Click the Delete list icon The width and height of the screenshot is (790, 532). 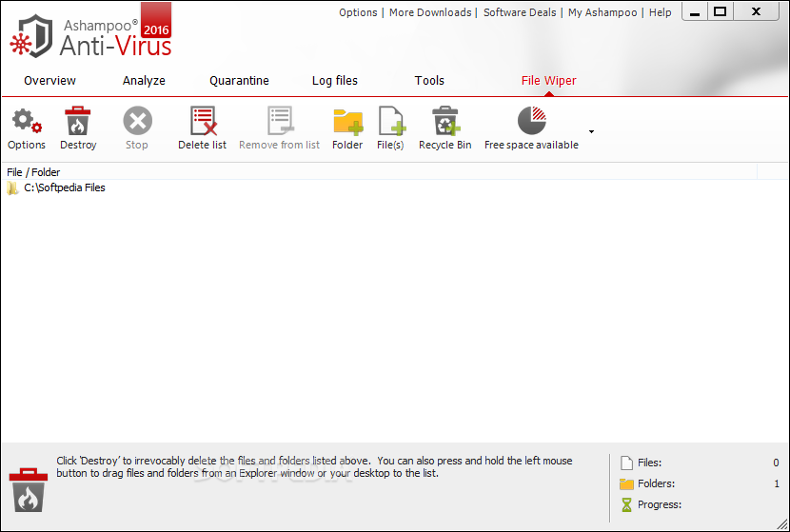point(203,121)
